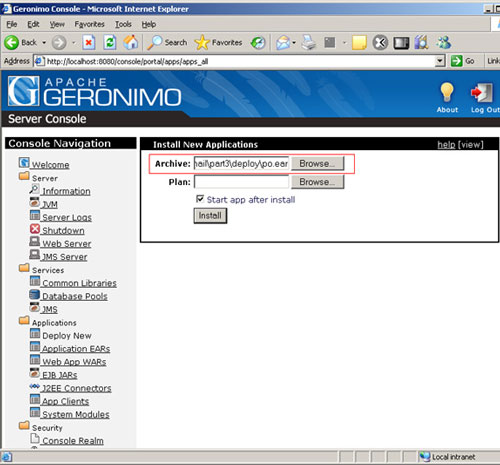The height and width of the screenshot is (465, 500).
Task: Click the IE Back arrow icon
Action: tap(12, 43)
